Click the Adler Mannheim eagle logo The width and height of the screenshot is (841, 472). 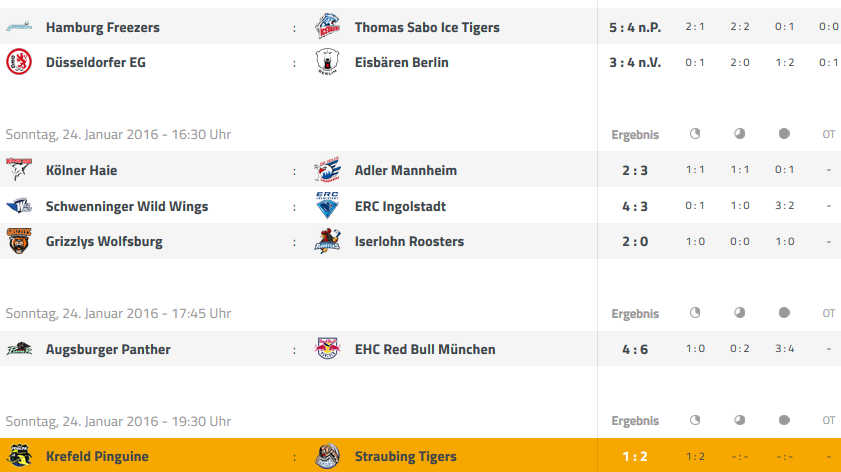pos(327,170)
